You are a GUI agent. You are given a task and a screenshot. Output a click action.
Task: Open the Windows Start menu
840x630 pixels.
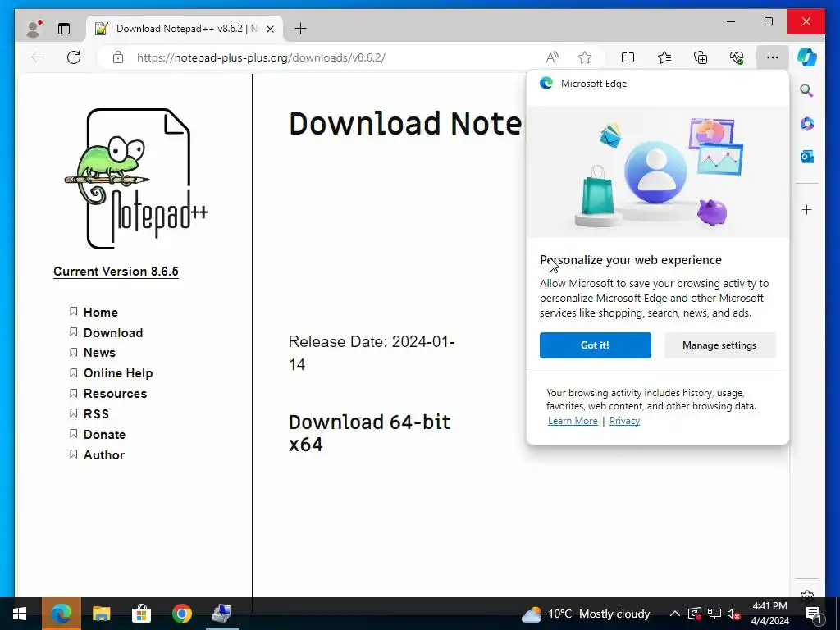coord(20,614)
